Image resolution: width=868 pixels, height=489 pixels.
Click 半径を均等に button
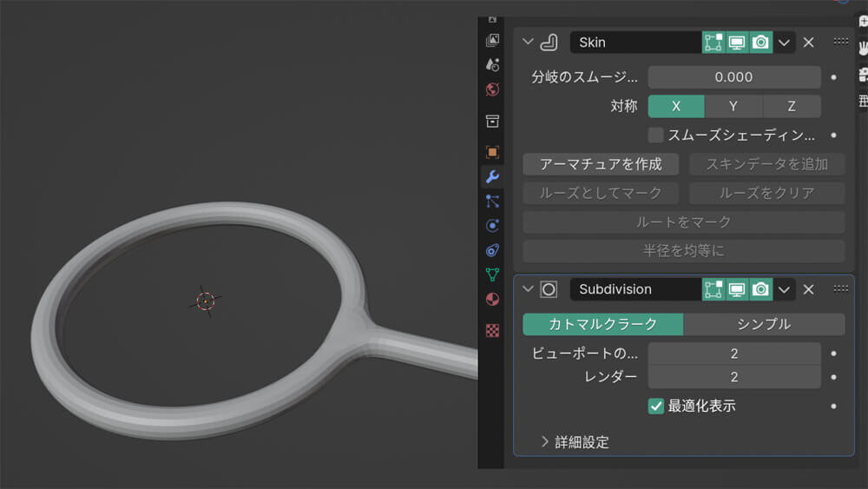click(684, 251)
